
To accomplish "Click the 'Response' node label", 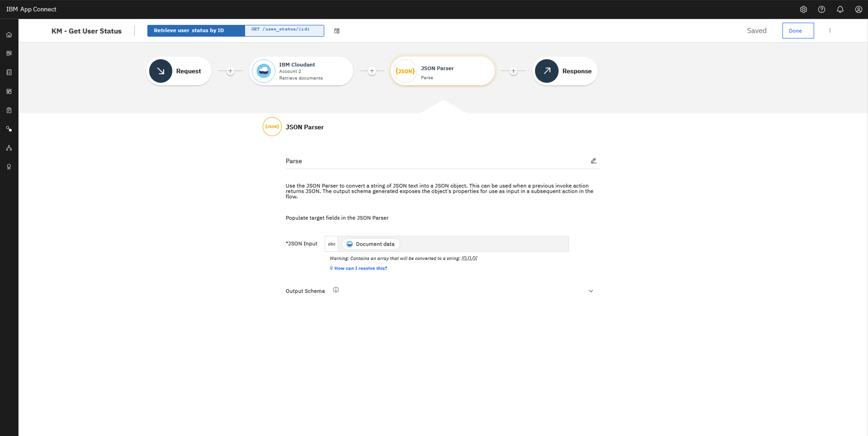I will point(577,71).
